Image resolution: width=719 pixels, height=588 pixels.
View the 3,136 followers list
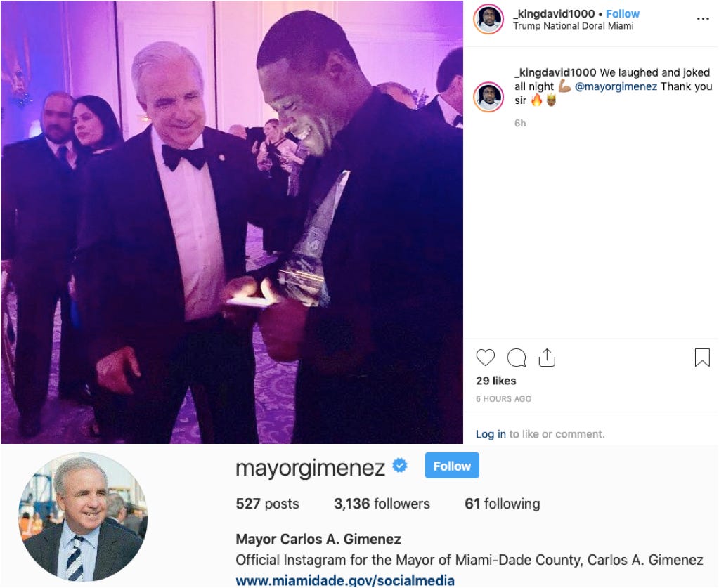tap(382, 504)
